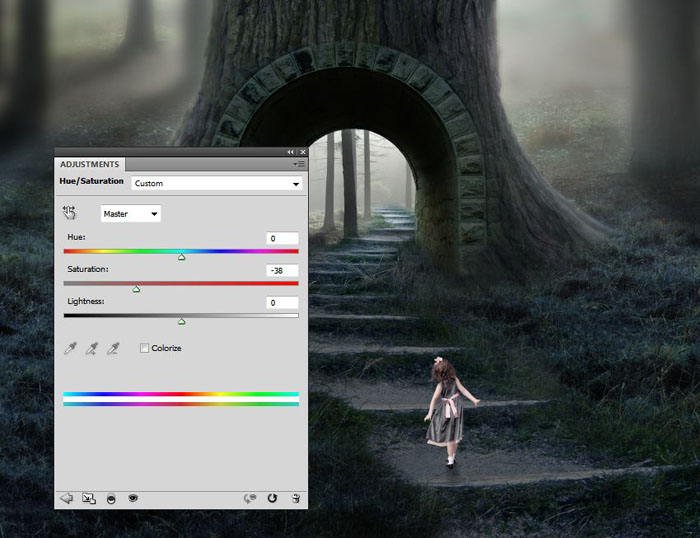Select the Adjustments tab

tap(90, 164)
